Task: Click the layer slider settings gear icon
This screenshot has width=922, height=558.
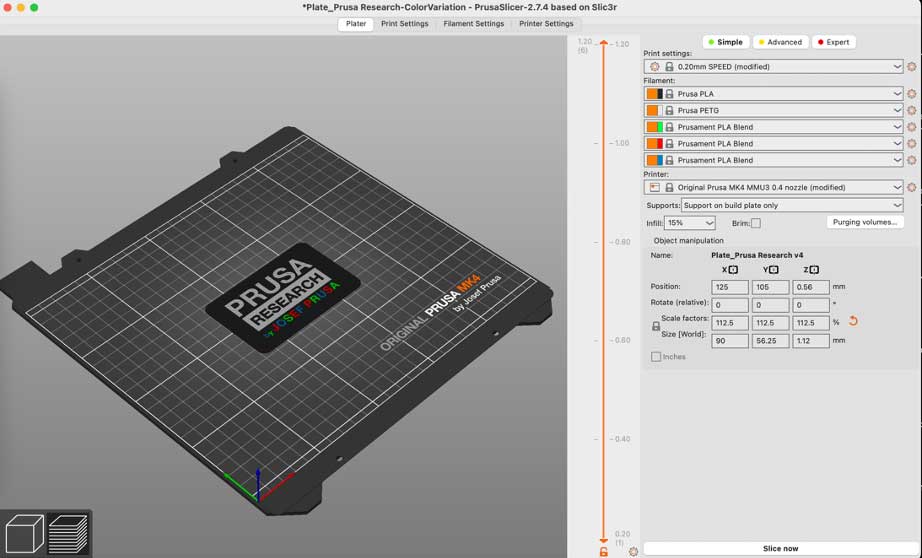Action: (633, 552)
